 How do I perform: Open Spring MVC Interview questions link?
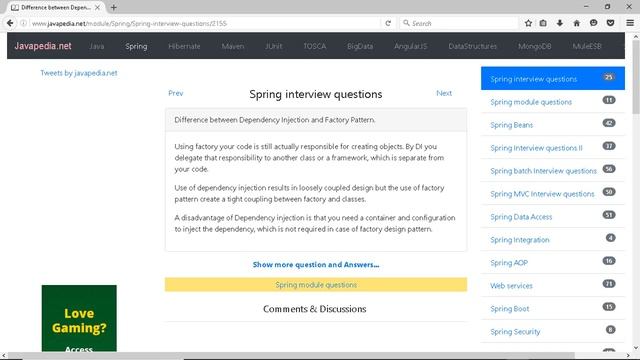tap(542, 194)
